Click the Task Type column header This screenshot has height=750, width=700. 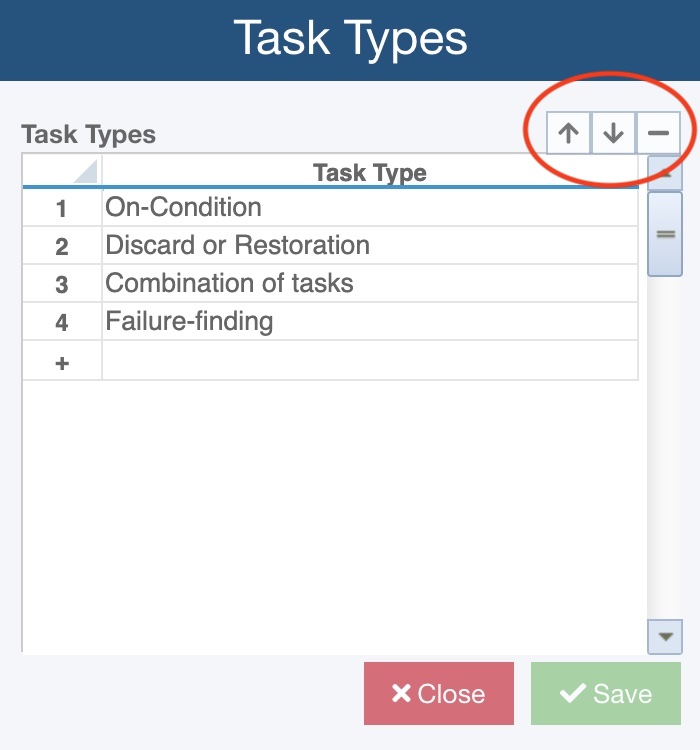click(370, 173)
